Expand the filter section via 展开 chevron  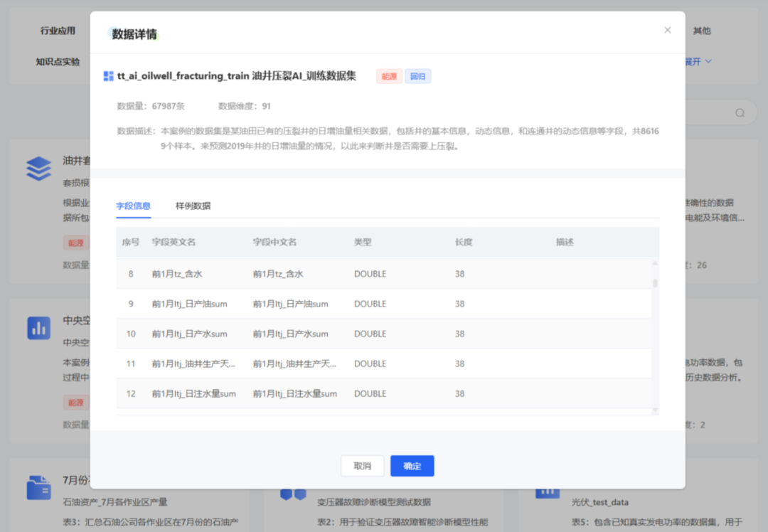708,62
